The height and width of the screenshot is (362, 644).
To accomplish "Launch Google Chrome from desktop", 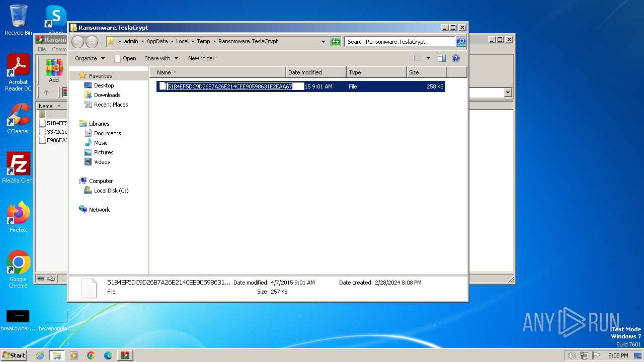I will pyautogui.click(x=18, y=269).
